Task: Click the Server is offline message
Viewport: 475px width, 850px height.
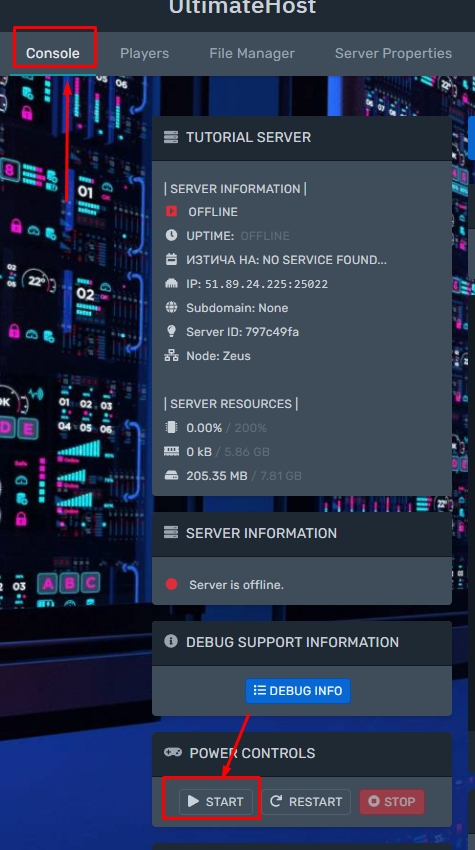Action: point(236,585)
